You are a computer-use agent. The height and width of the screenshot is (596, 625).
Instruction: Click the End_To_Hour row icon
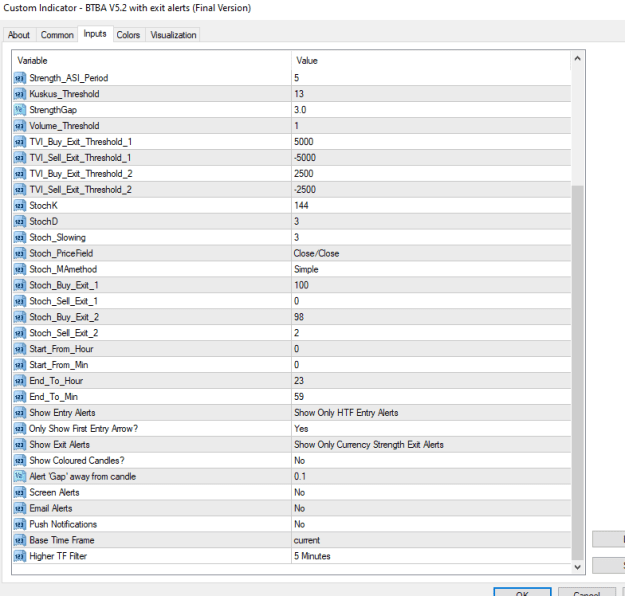[x=20, y=381]
